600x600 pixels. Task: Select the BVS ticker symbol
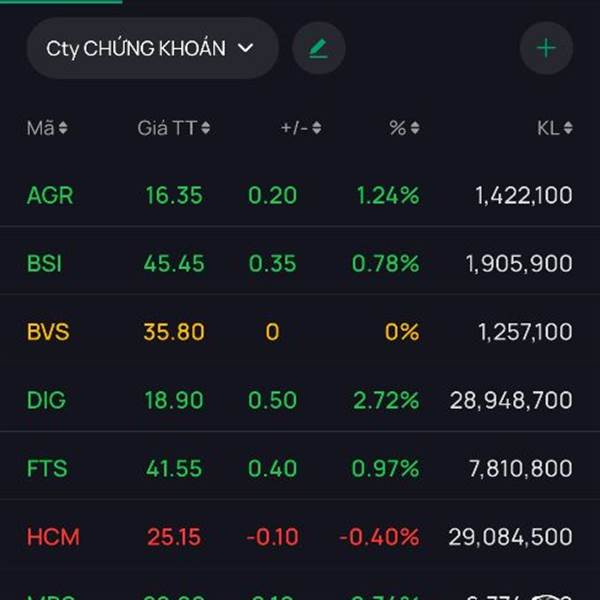coord(48,331)
